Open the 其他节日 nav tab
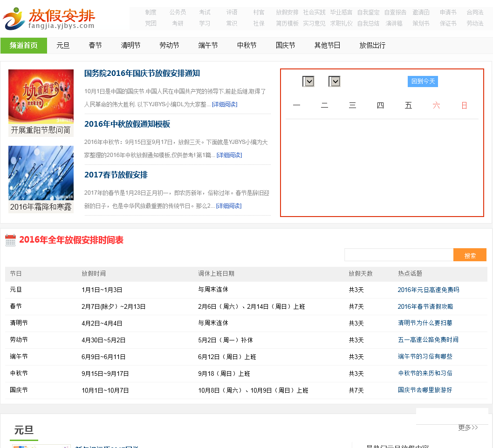Viewport: 493px width, 448px height. [327, 46]
